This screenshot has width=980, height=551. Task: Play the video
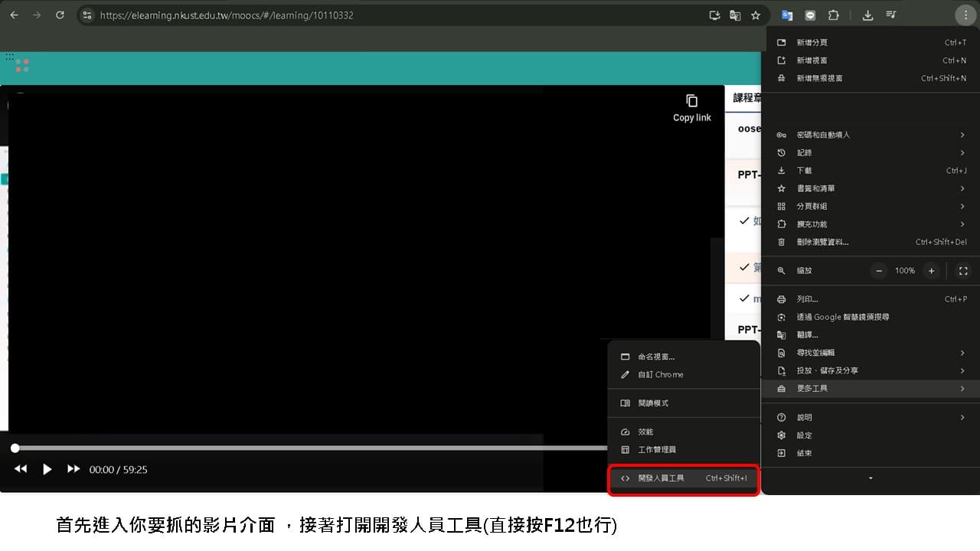(47, 469)
